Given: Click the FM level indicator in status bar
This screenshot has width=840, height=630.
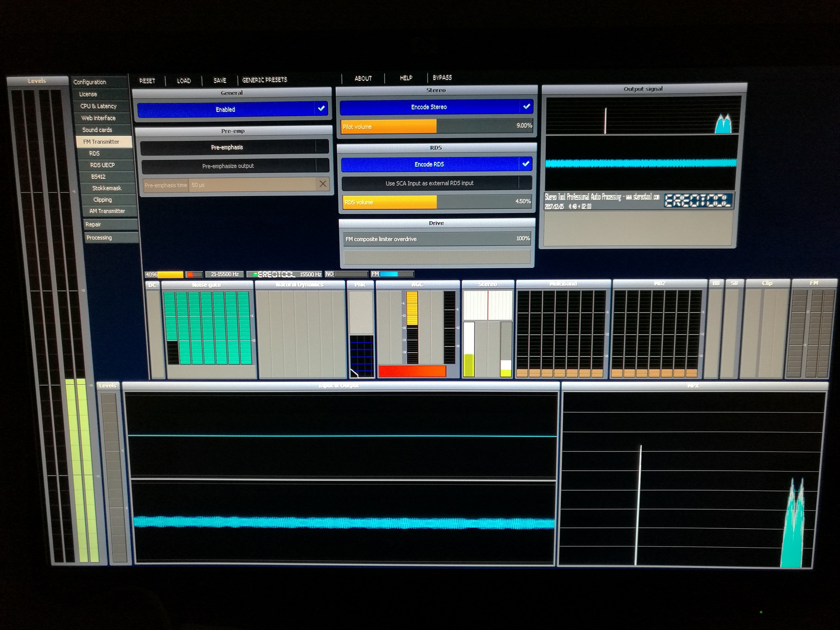Looking at the screenshot, I should tap(393, 274).
